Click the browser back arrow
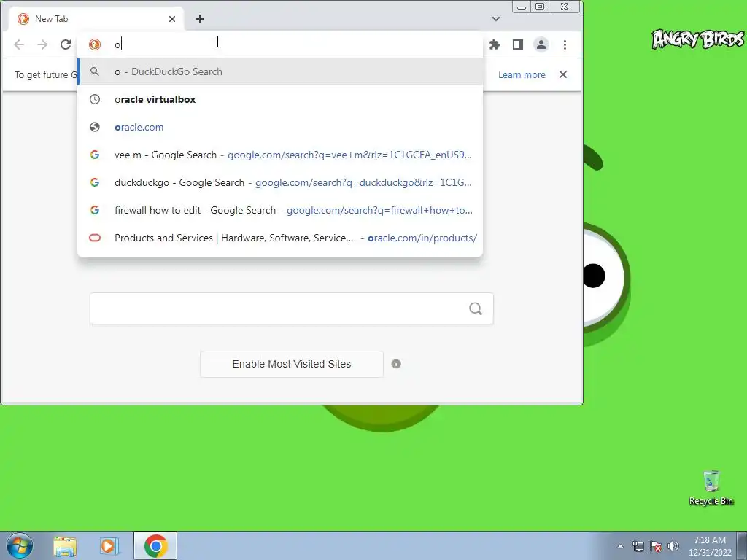This screenshot has height=560, width=747. (x=19, y=44)
